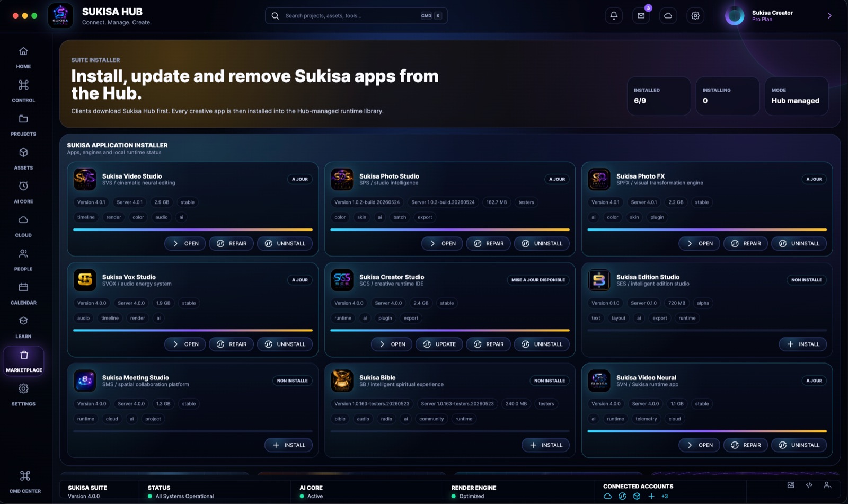The image size is (848, 504).
Task: Install Sukisa Edition Studio
Action: [x=803, y=344]
